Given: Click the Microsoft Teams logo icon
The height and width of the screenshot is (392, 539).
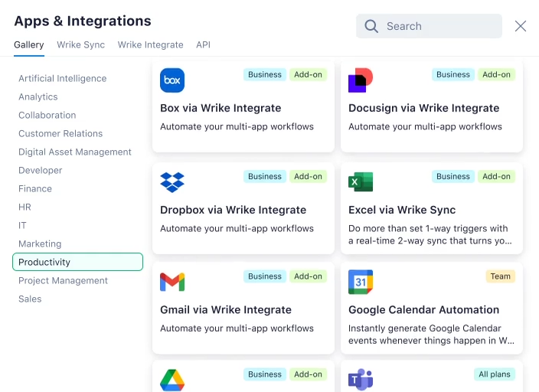Looking at the screenshot, I should 361,380.
